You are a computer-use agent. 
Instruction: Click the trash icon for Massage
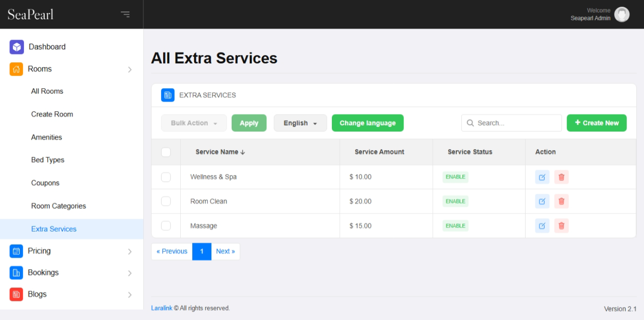click(561, 226)
